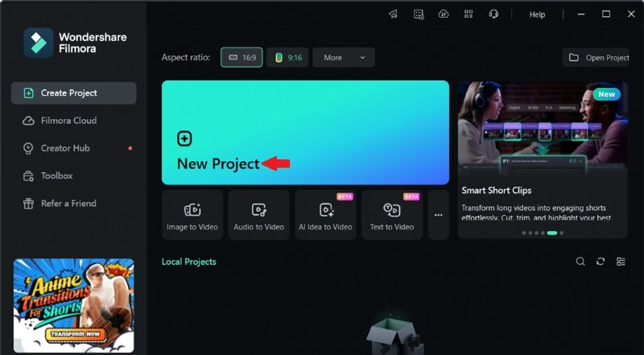This screenshot has height=355, width=644.
Task: Click the cloud upload icon in title bar
Action: point(443,14)
